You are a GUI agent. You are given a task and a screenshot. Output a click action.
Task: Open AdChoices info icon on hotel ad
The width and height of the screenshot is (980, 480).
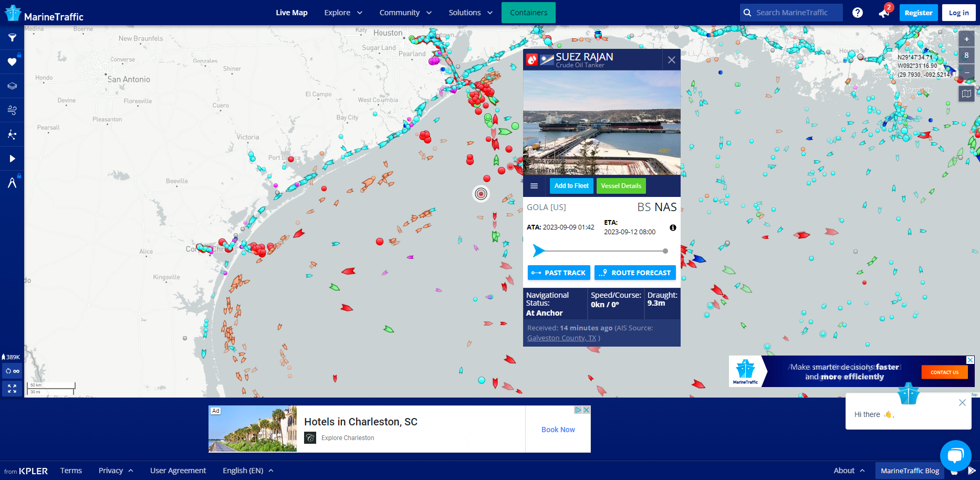pos(578,410)
